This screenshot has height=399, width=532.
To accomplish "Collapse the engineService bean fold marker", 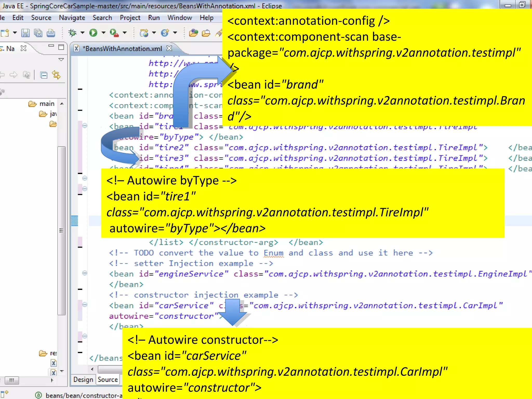I will [85, 273].
